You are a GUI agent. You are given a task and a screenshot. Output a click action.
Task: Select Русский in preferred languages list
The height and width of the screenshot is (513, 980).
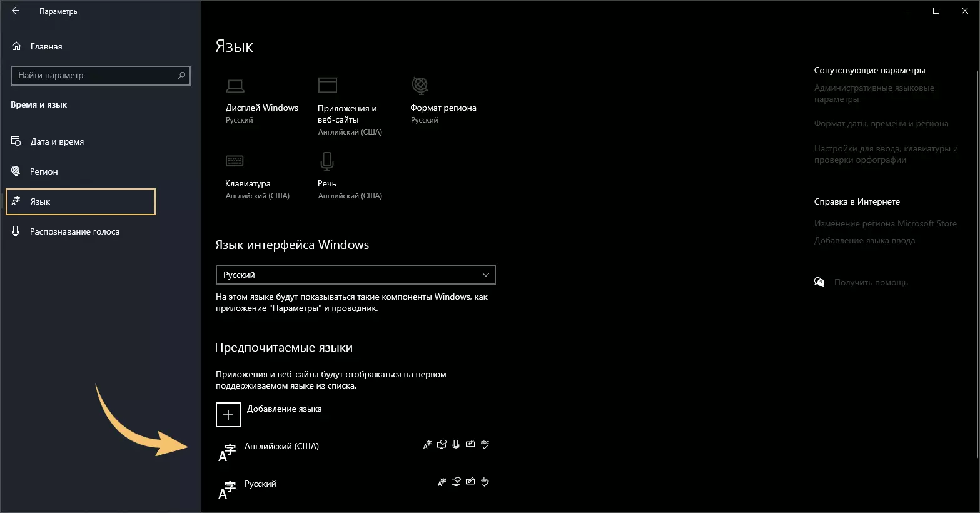tap(260, 484)
